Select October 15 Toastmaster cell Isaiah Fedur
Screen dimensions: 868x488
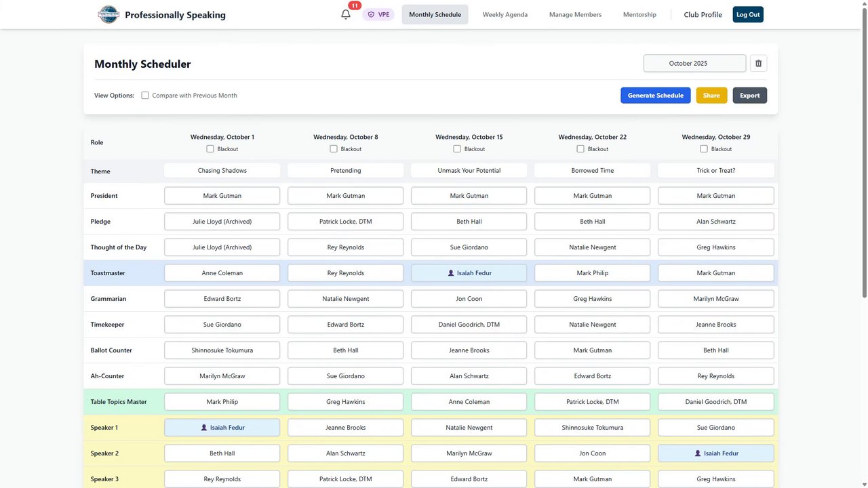469,273
